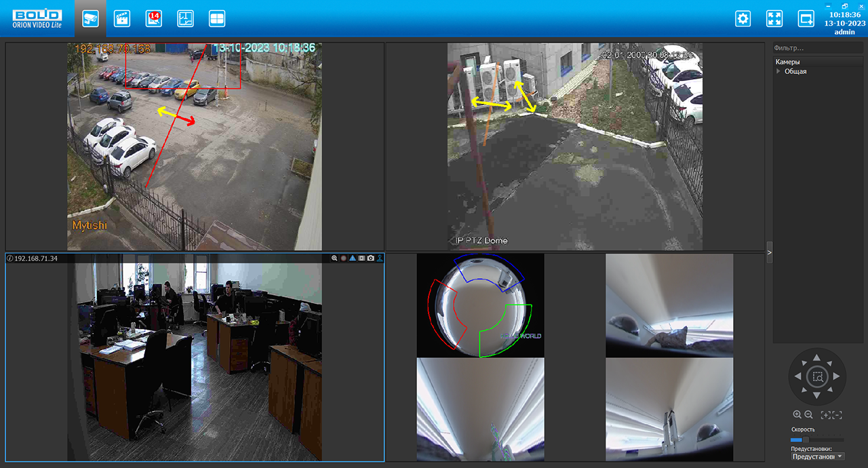Increase focus with the bracket plus icon

825,414
